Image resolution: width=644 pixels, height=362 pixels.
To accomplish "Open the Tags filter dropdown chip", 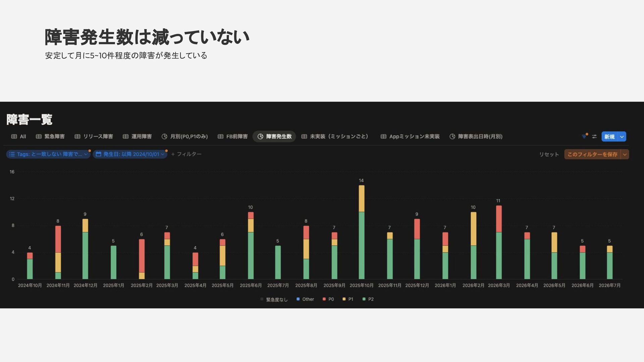I will [x=48, y=154].
